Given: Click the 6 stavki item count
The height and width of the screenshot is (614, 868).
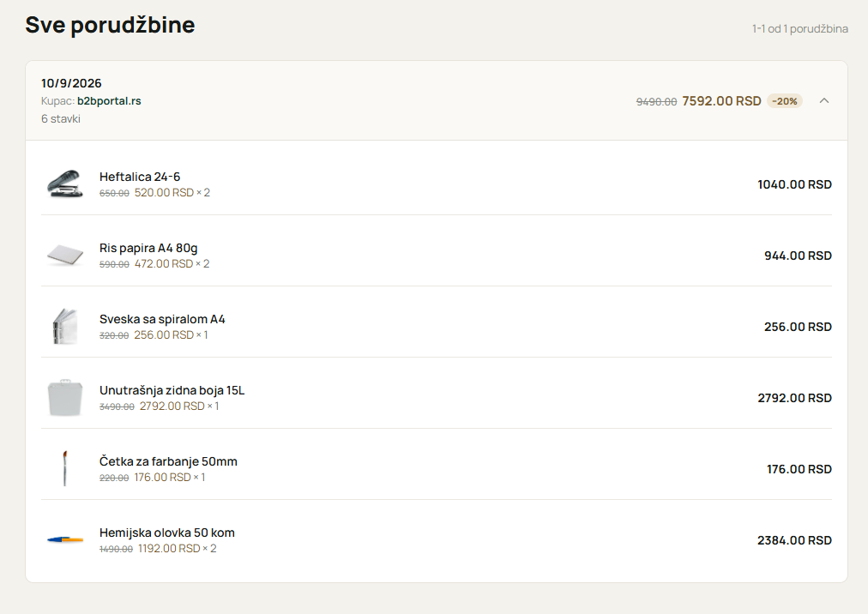Looking at the screenshot, I should click(x=60, y=118).
